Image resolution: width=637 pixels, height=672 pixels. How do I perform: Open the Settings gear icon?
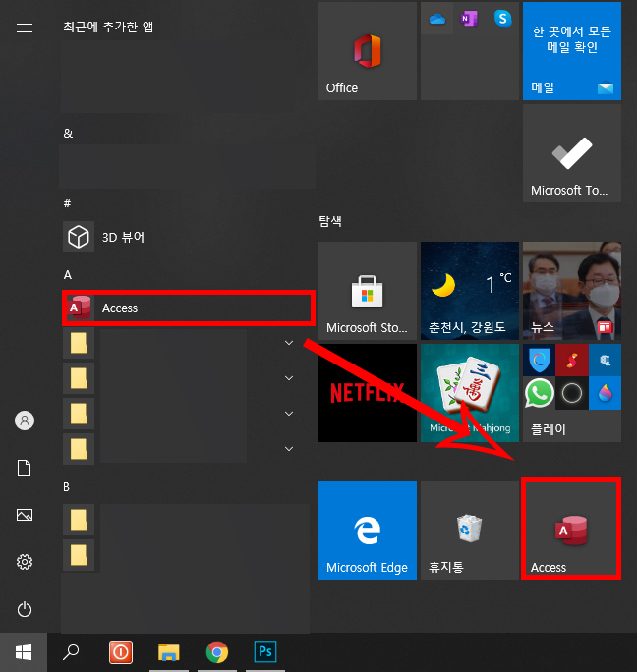(25, 562)
